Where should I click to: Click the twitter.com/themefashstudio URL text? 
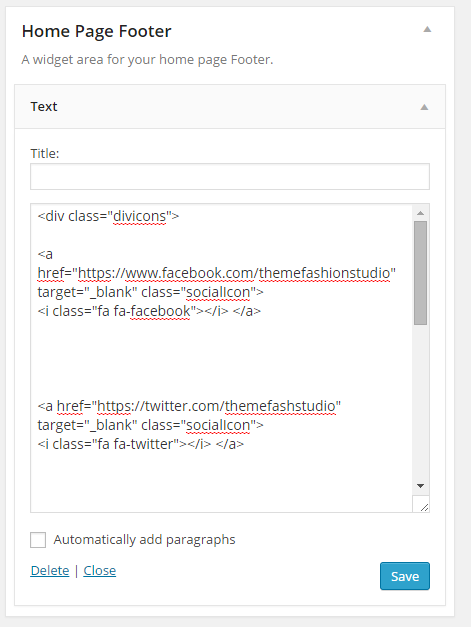pyautogui.click(x=216, y=406)
